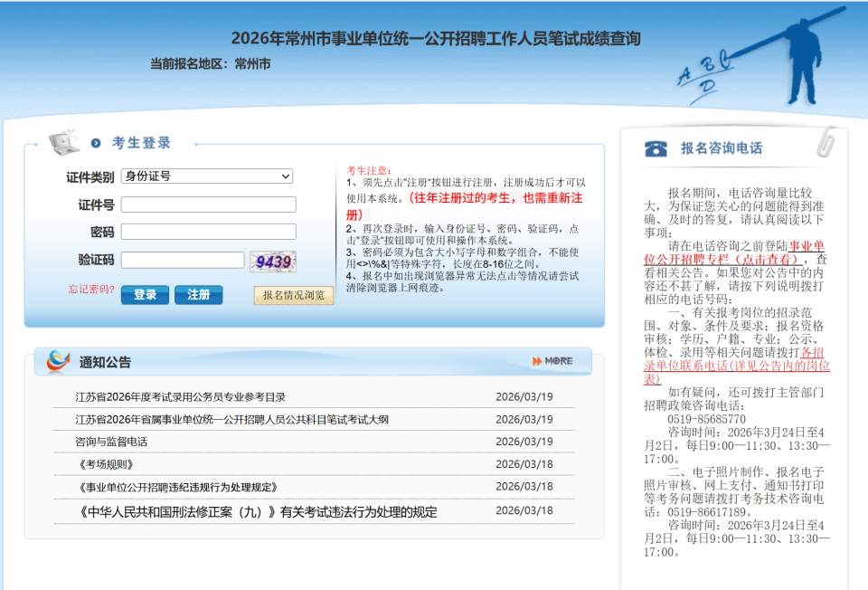The height and width of the screenshot is (590, 868).
Task: Click the 忘记密码? link
Action: 91,290
